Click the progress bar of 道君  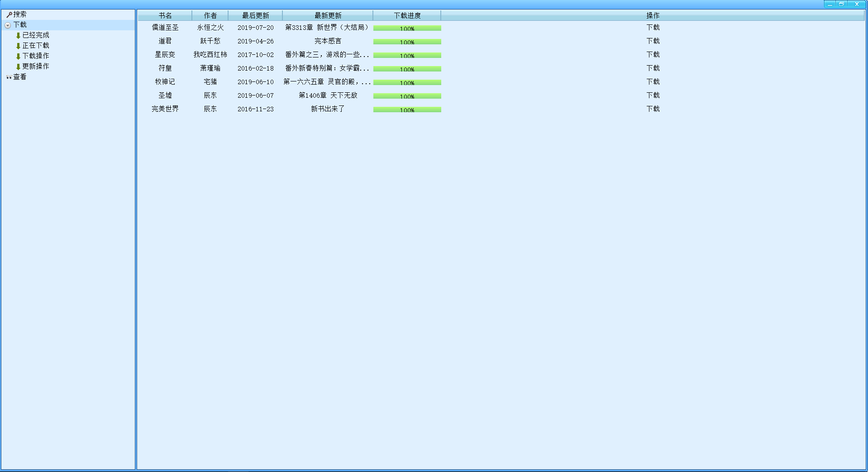click(407, 42)
